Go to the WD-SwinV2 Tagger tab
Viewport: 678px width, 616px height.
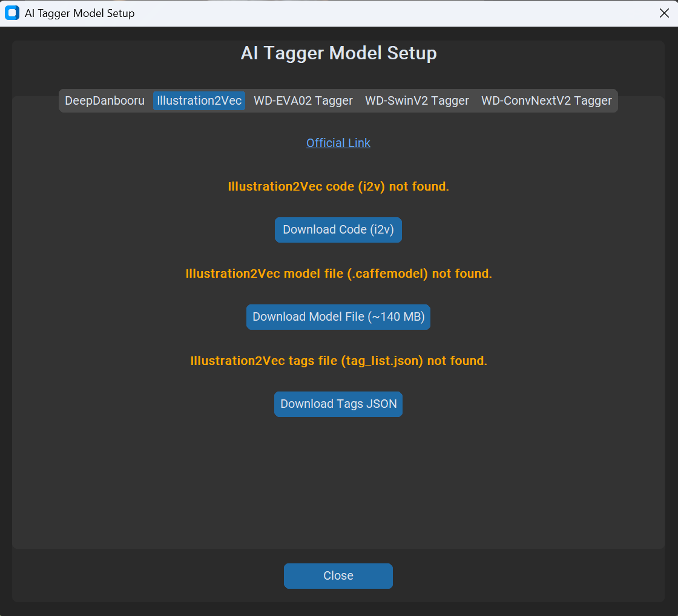[x=417, y=100]
